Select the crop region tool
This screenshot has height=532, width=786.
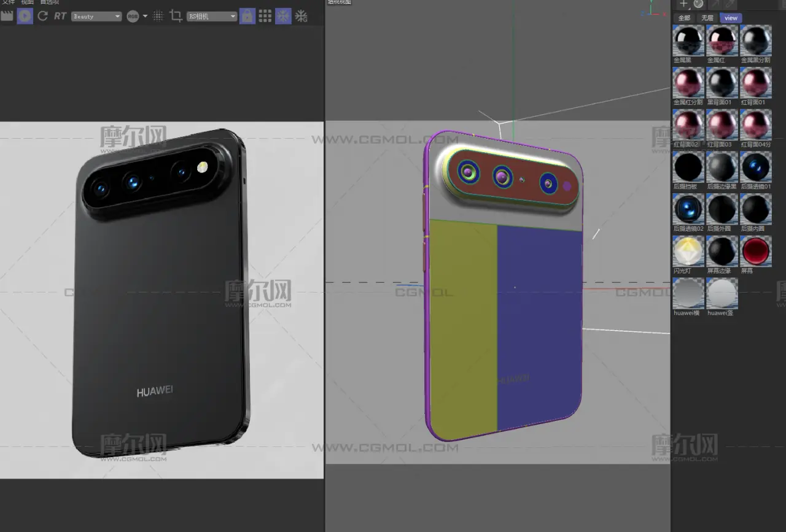click(176, 16)
